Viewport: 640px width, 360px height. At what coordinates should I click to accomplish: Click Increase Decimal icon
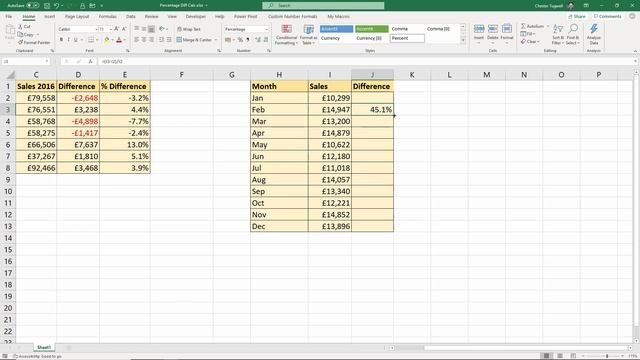pos(258,40)
